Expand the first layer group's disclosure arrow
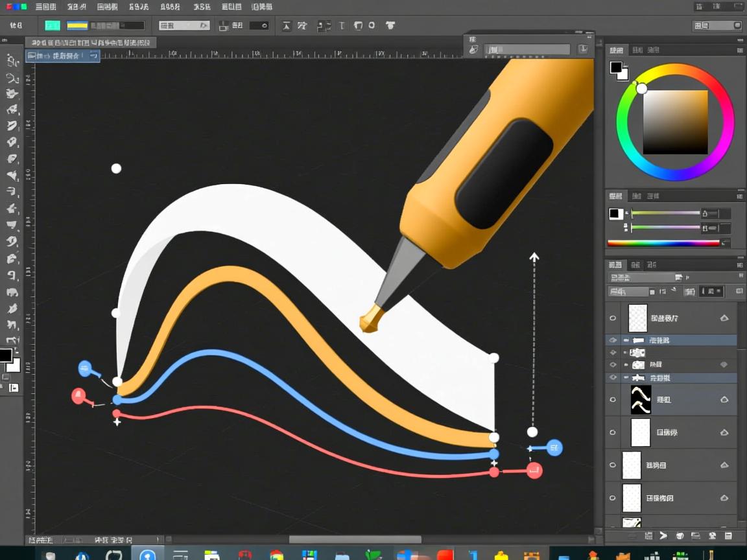Viewport: 747px width, 560px height. [626, 340]
